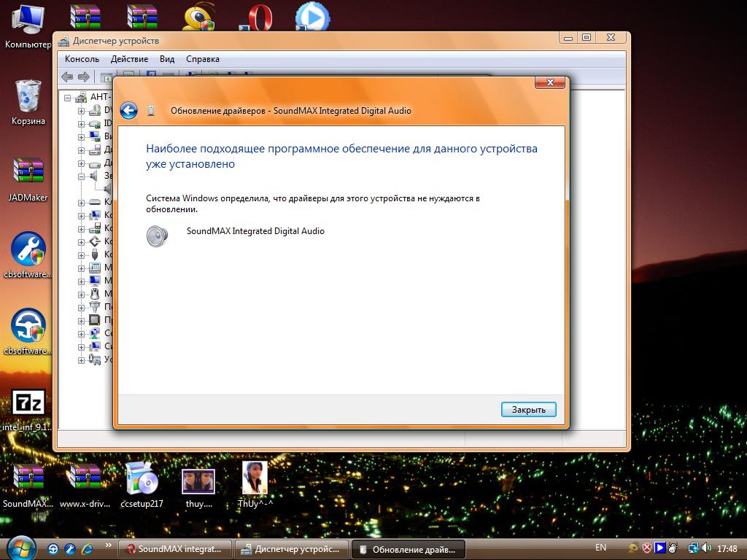Click the Device Manager toolbar Back arrow

tap(67, 76)
